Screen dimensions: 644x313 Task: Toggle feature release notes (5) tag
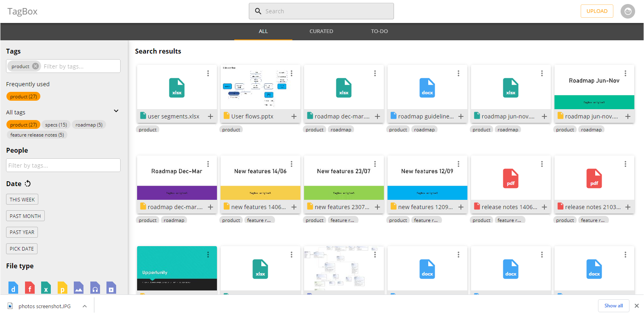click(37, 135)
